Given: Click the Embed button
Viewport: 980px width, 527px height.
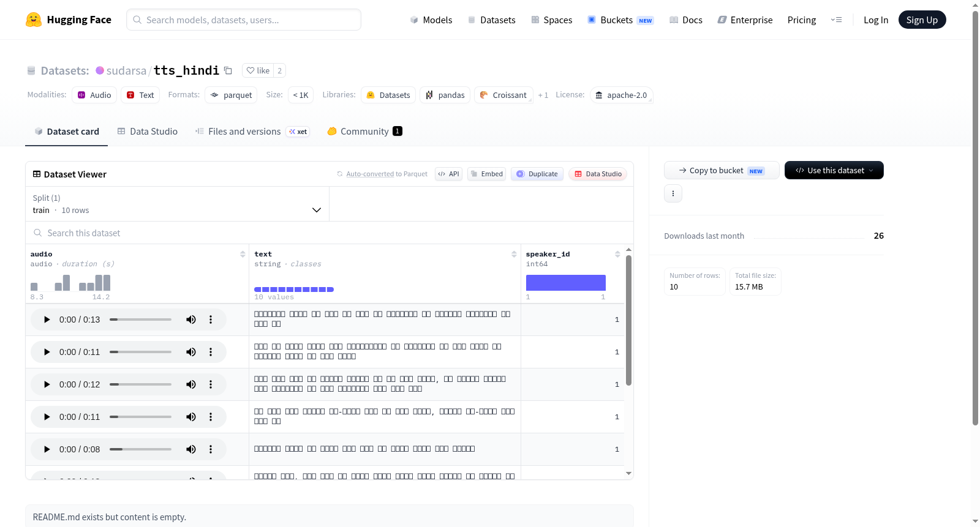Looking at the screenshot, I should coord(486,174).
